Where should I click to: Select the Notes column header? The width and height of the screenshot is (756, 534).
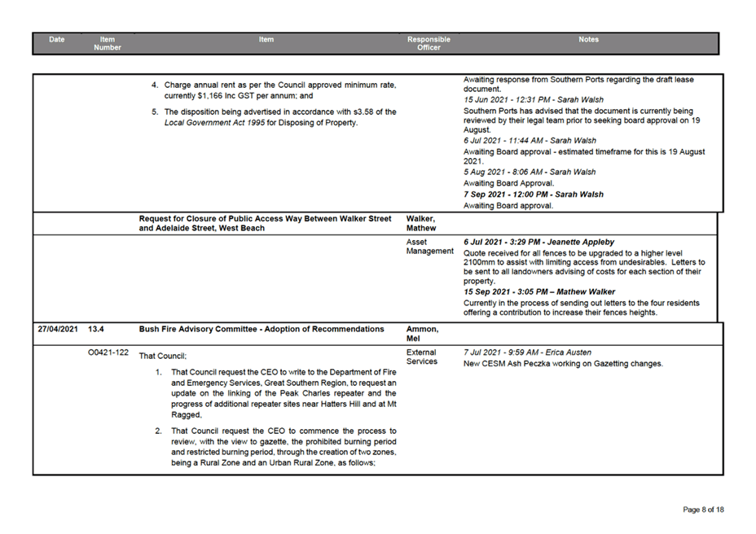click(588, 39)
